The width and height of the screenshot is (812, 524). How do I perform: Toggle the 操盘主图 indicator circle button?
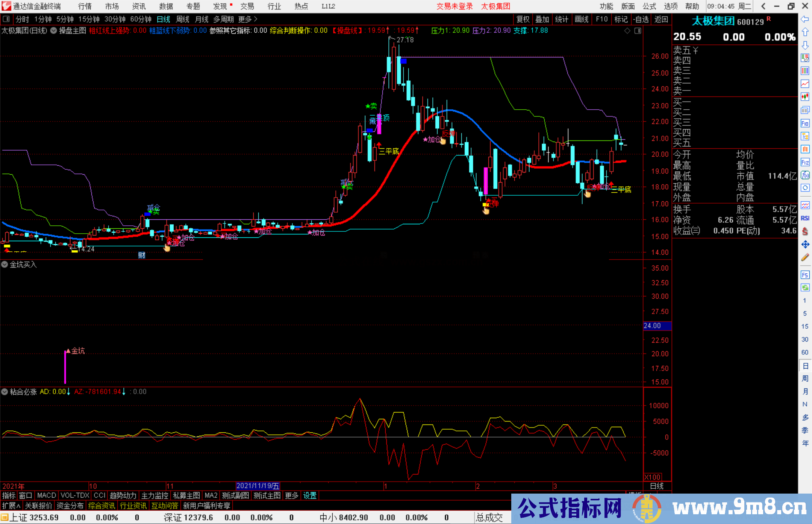(54, 30)
